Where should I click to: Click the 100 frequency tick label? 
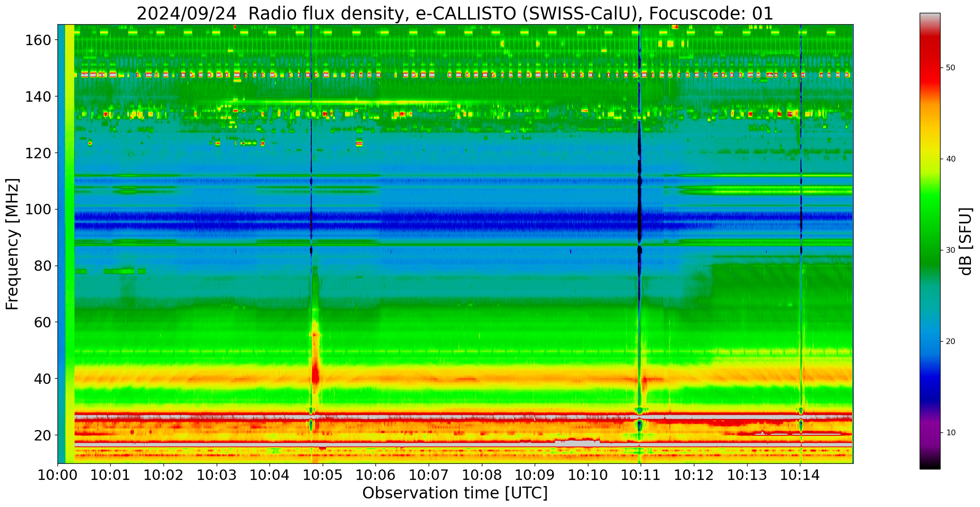tap(38, 209)
